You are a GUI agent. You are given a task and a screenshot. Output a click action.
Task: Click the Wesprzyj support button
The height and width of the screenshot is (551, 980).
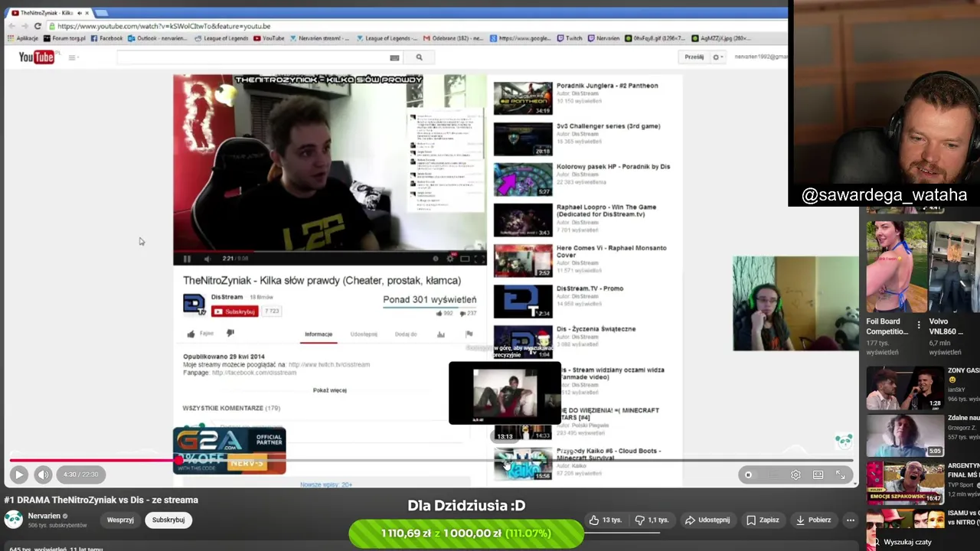(120, 520)
